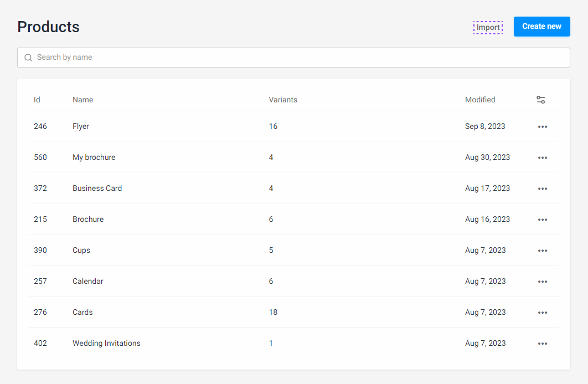Open the more options menu for My brochure
Image resolution: width=588 pixels, height=384 pixels.
tap(542, 158)
